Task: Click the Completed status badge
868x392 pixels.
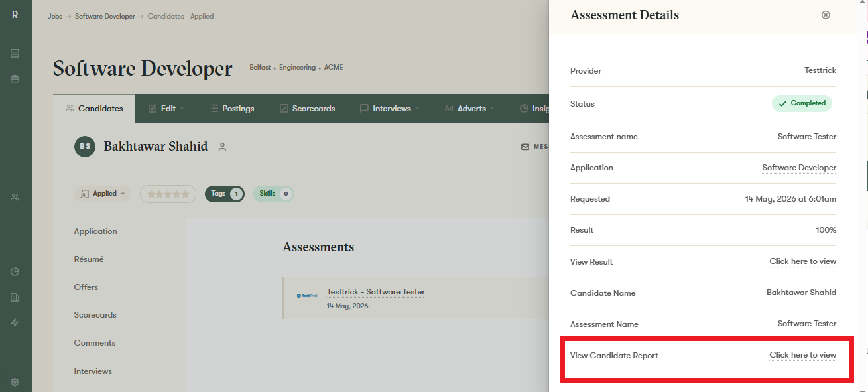Action: pos(802,103)
